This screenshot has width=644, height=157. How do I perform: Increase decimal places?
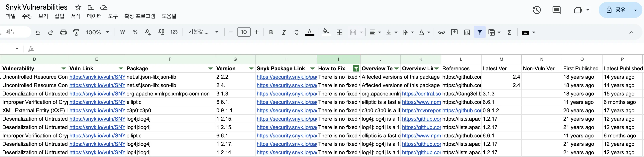coord(161,32)
